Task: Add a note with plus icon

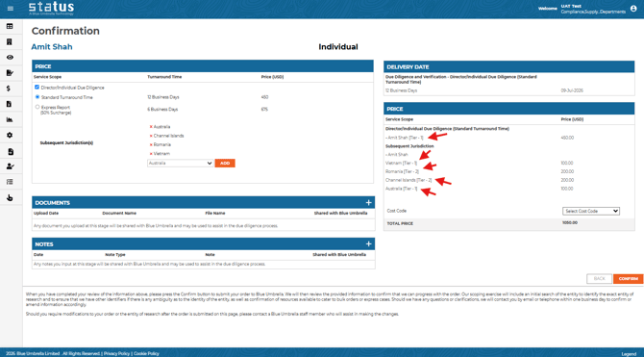Action: click(368, 243)
